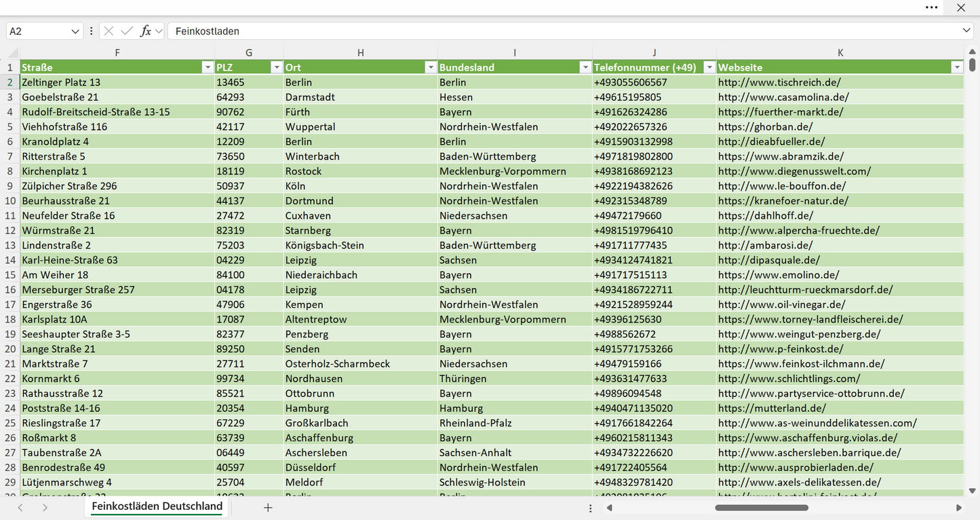Click the formula bar confirm checkmark icon
This screenshot has height=520, width=980.
pos(127,31)
